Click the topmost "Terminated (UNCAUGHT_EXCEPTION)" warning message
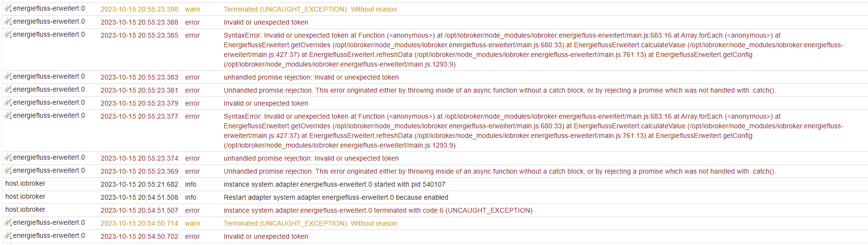The height and width of the screenshot is (245, 868). [x=310, y=9]
